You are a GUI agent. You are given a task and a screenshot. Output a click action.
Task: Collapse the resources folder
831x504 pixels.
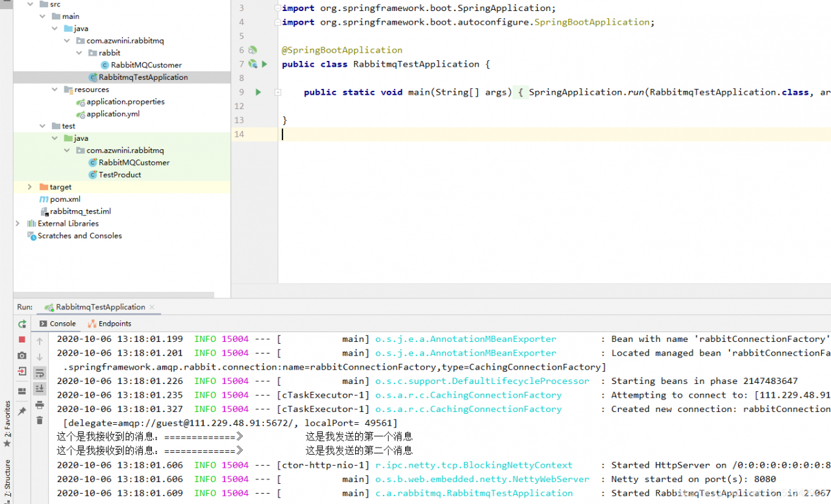[x=55, y=90]
